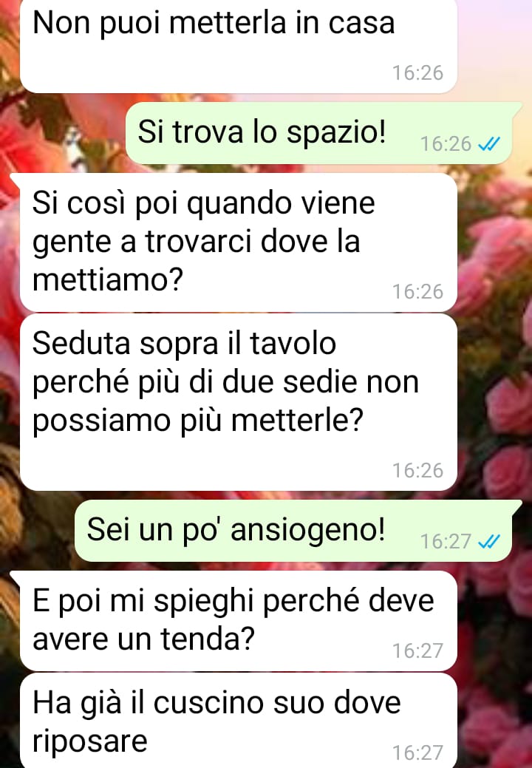Tap the 16:26 timestamp on 'Non puoi metterla in casa'
This screenshot has height=768, width=532.
[417, 73]
